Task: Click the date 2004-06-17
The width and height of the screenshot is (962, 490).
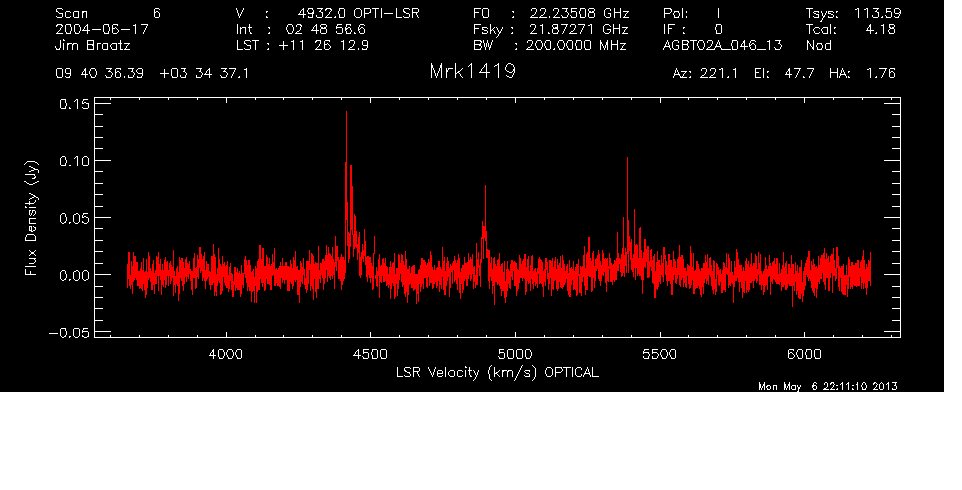Action: tap(102, 29)
